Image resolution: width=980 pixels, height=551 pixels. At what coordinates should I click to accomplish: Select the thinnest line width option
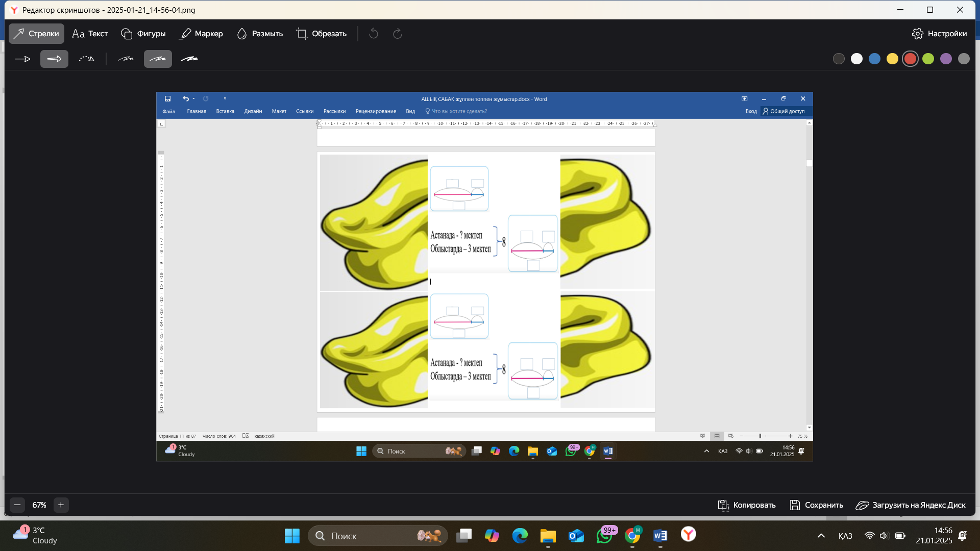point(126,59)
